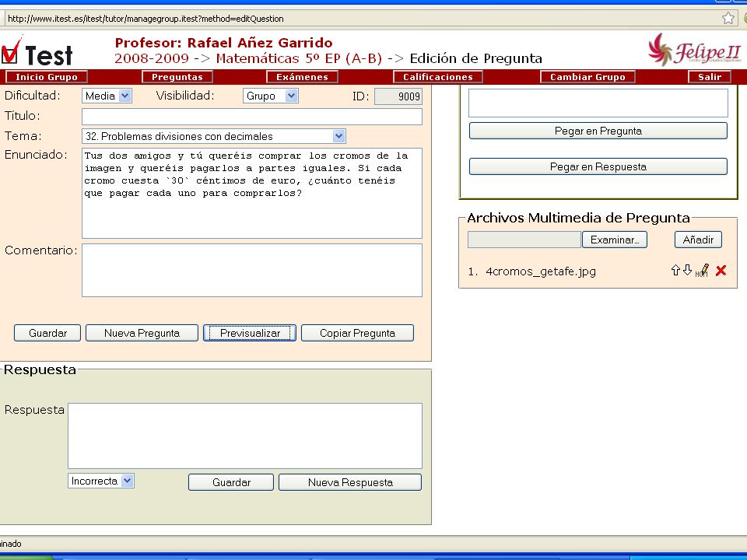The image size is (747, 560).
Task: Click inside the Respuesta text area
Action: click(x=245, y=436)
